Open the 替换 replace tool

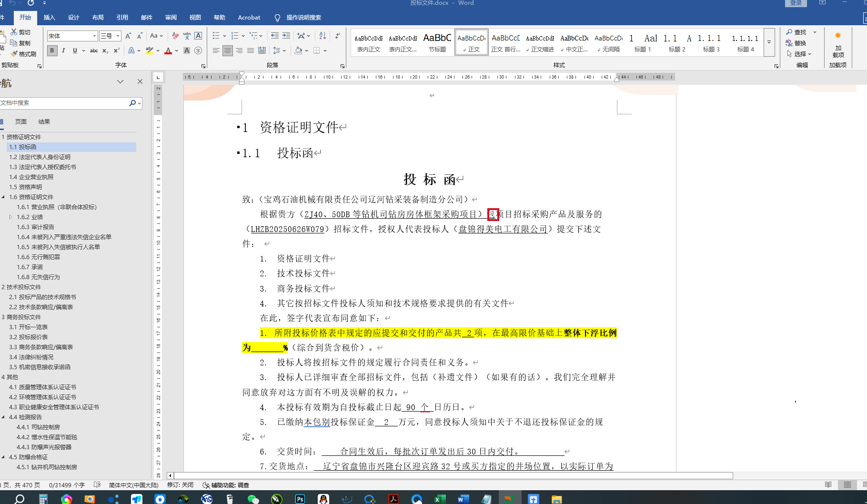coord(796,43)
